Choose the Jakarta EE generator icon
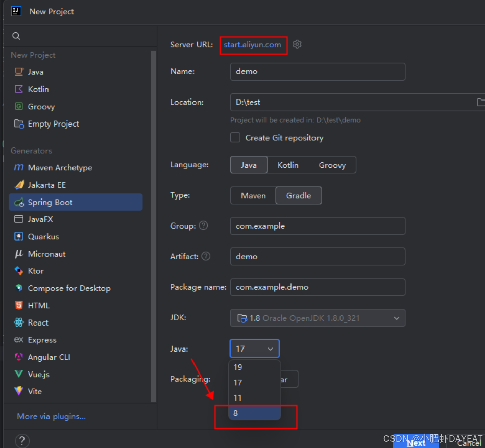485x448 pixels. pos(19,185)
